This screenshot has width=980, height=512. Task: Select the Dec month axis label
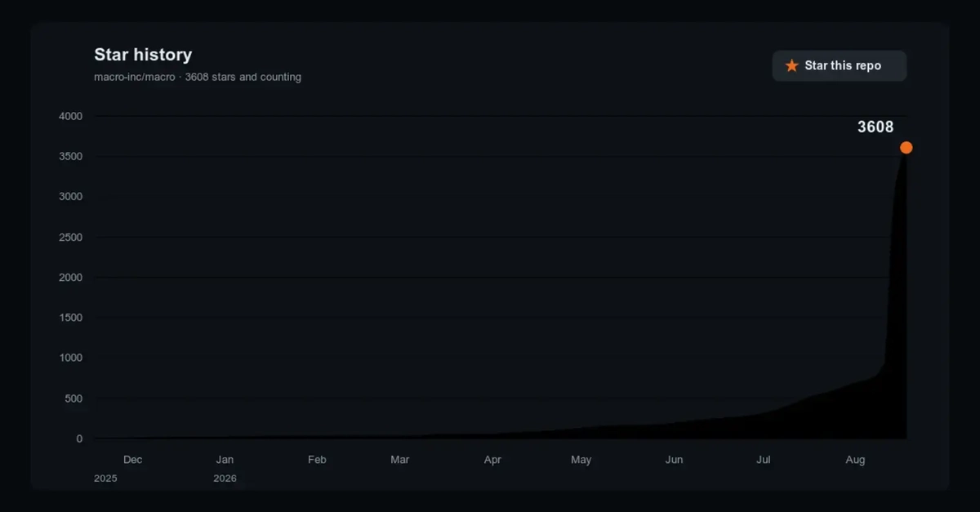pos(132,460)
